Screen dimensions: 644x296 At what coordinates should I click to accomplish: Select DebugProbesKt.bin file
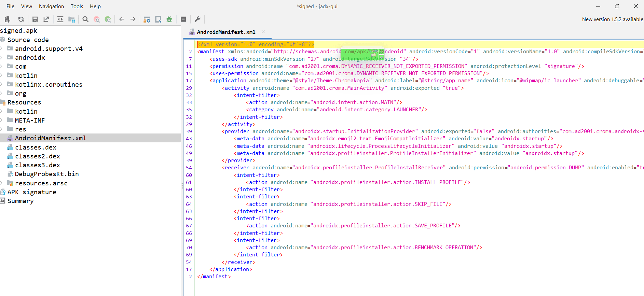click(47, 174)
